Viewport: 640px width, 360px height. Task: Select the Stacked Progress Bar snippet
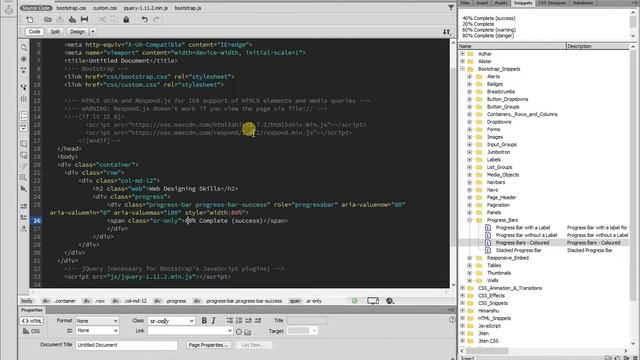(518, 250)
